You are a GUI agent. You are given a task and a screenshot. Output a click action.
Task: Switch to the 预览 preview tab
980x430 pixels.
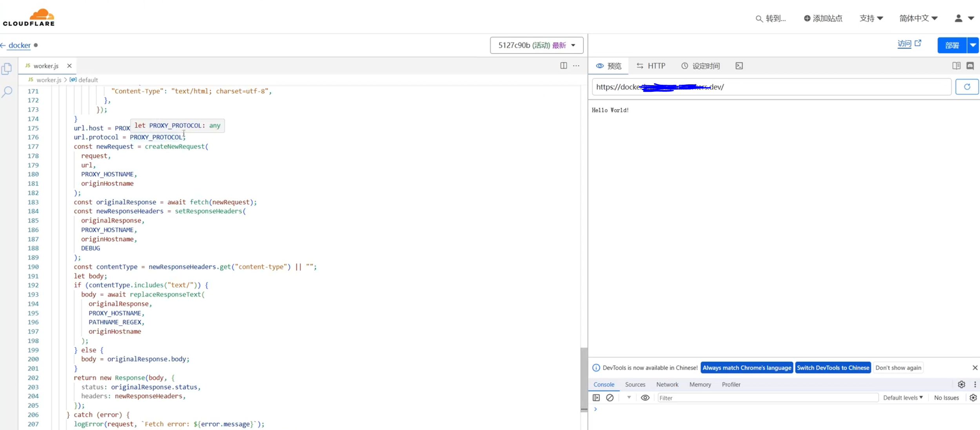pyautogui.click(x=608, y=66)
